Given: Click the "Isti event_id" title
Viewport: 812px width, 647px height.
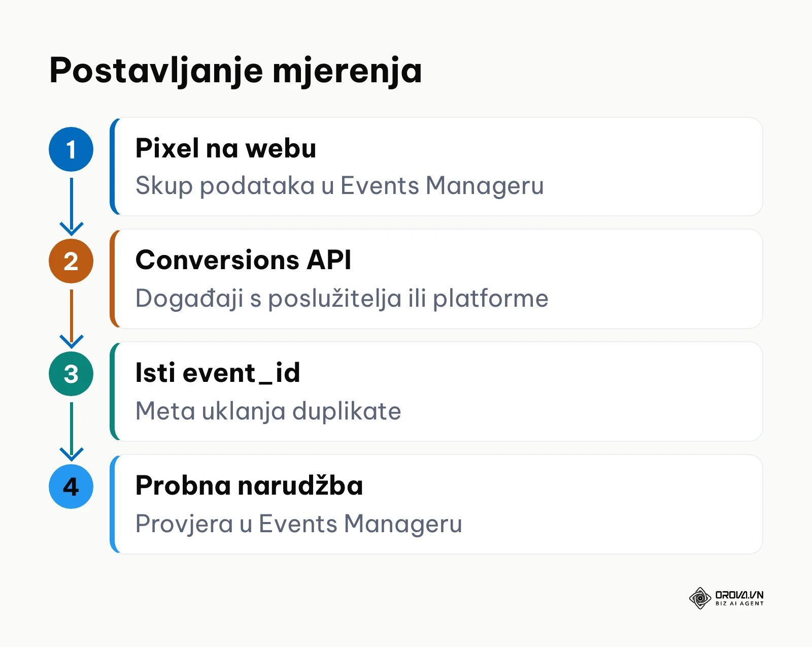Looking at the screenshot, I should 218,373.
